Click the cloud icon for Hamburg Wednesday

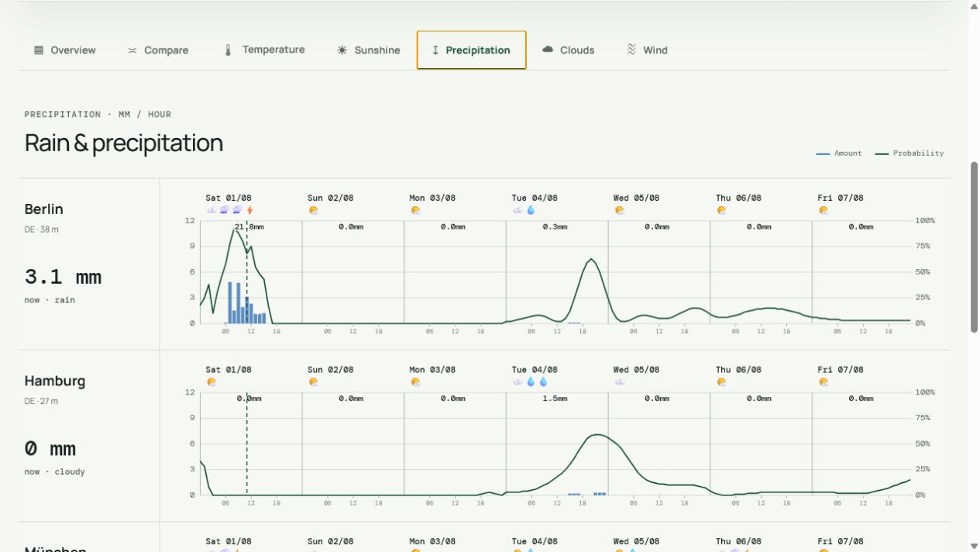coord(620,381)
